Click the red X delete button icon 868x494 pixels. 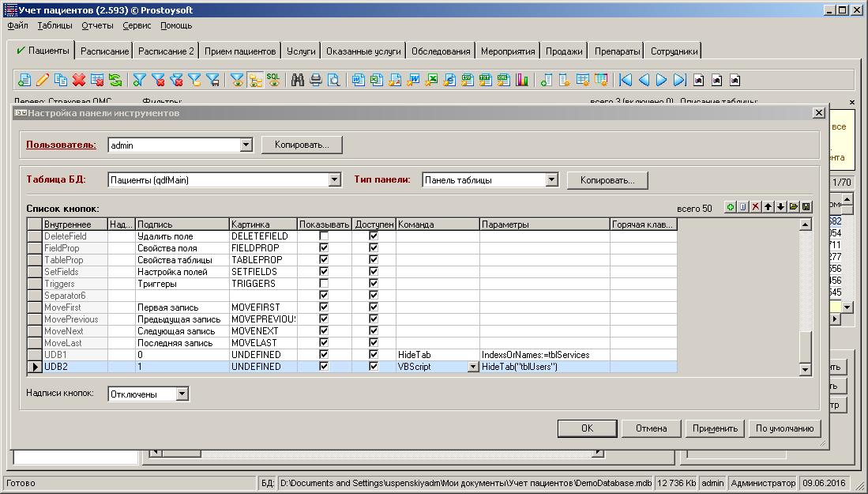point(756,207)
